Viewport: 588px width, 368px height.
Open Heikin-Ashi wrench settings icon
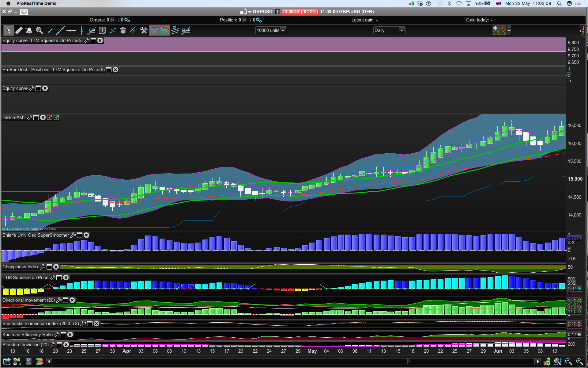point(29,117)
